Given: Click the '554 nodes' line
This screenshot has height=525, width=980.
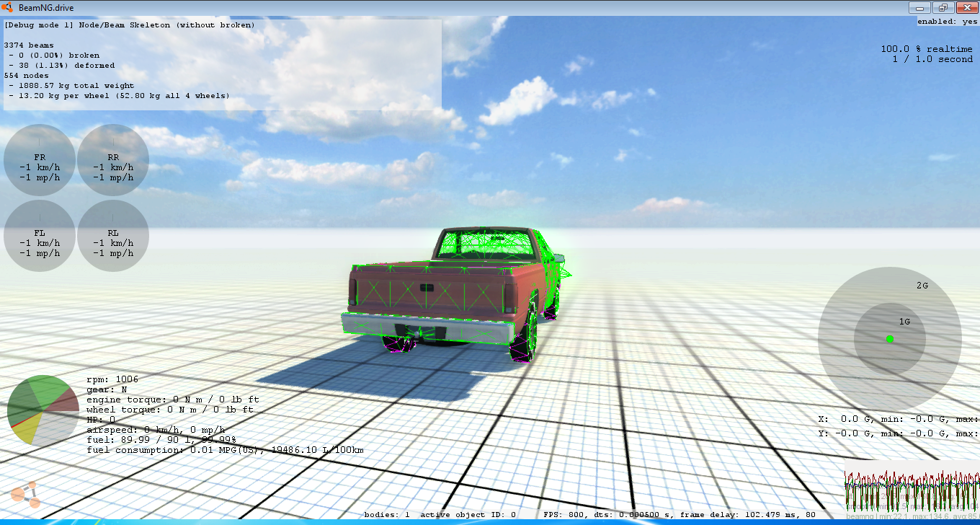Looking at the screenshot, I should [26, 75].
